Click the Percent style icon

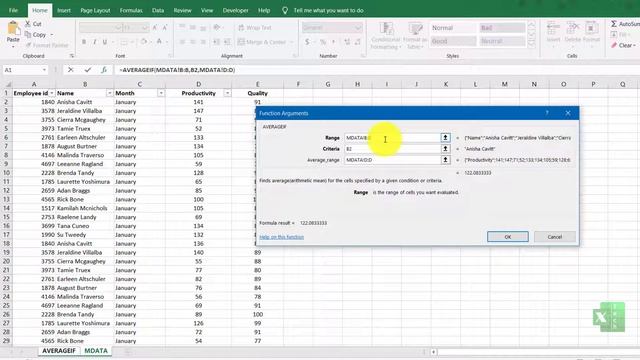coord(323,42)
